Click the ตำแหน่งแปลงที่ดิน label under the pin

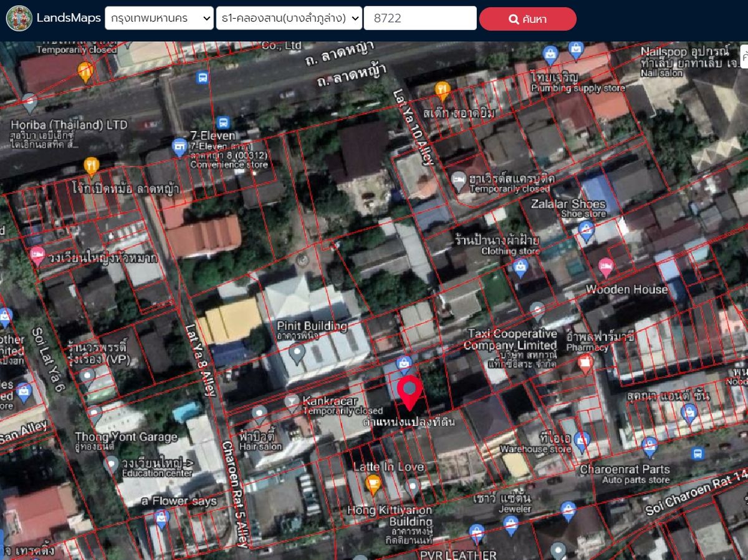click(409, 422)
